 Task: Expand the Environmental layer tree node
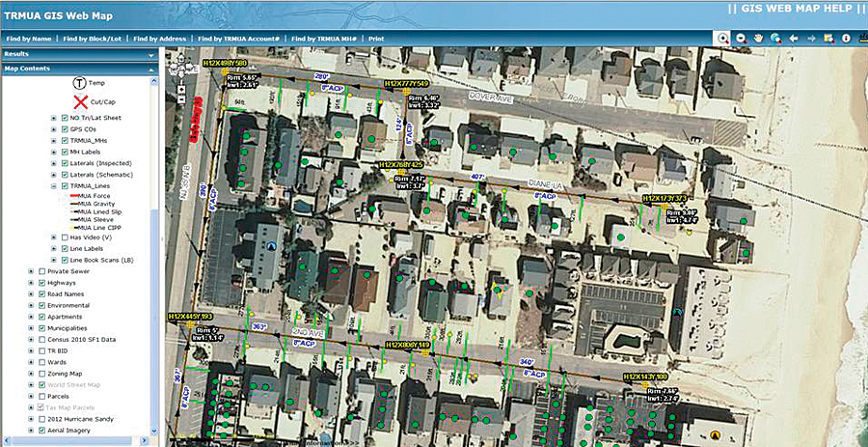[x=31, y=305]
